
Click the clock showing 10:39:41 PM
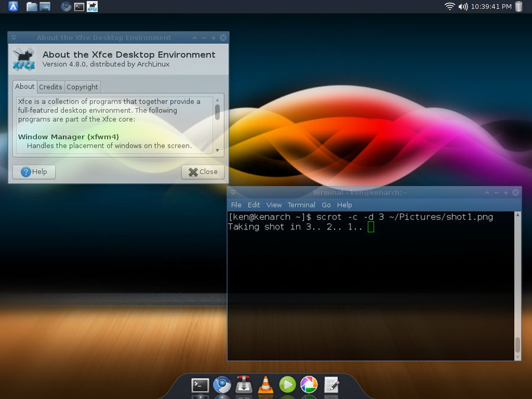point(491,7)
